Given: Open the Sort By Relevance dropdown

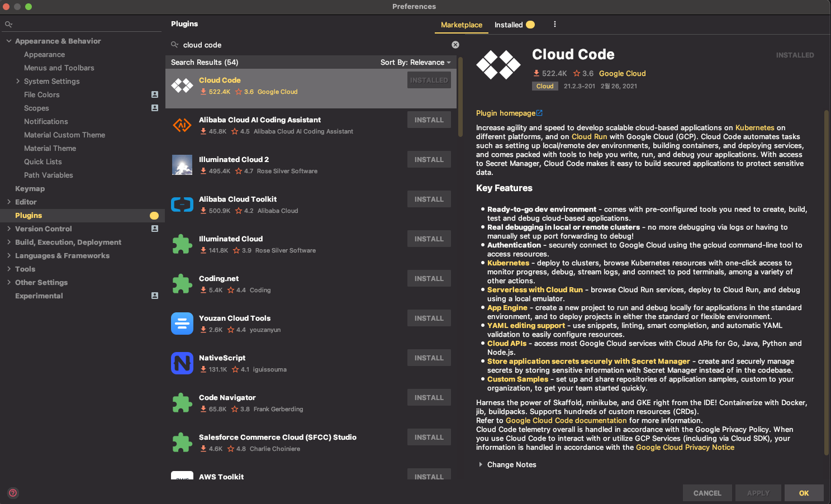Looking at the screenshot, I should (415, 62).
